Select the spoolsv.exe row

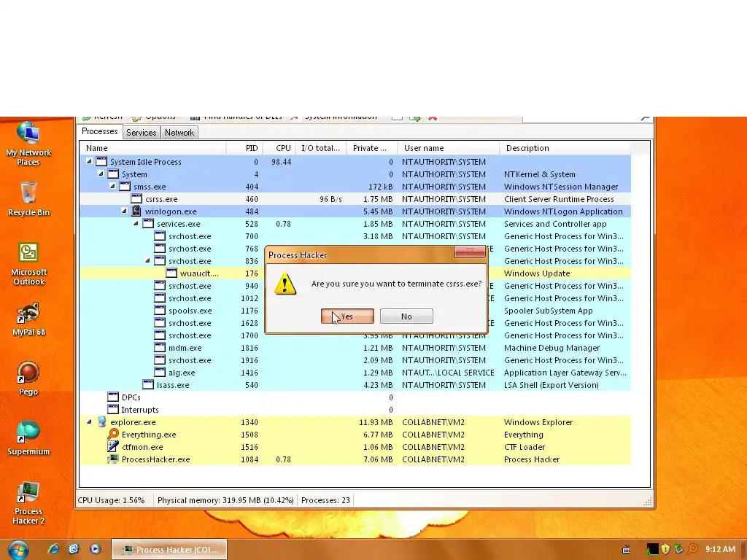355,311
